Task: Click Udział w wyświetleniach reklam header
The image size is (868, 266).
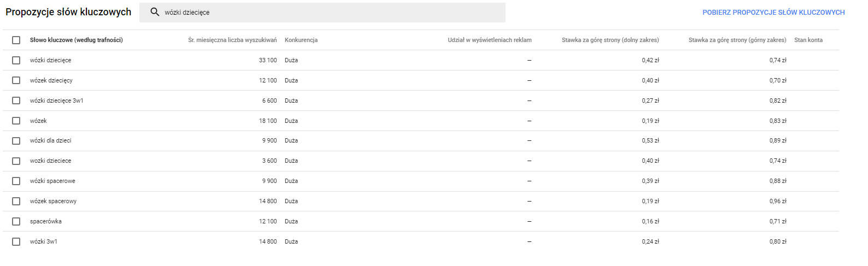Action: [490, 40]
